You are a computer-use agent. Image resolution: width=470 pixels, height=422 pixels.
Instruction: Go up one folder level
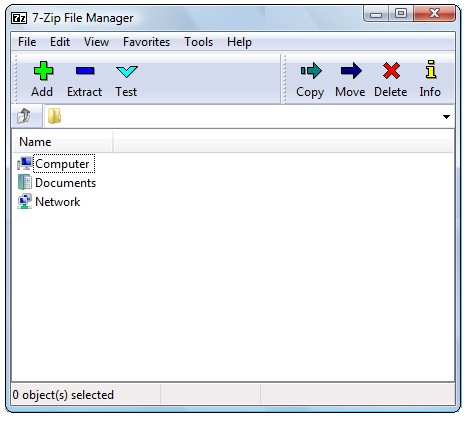pyautogui.click(x=24, y=116)
